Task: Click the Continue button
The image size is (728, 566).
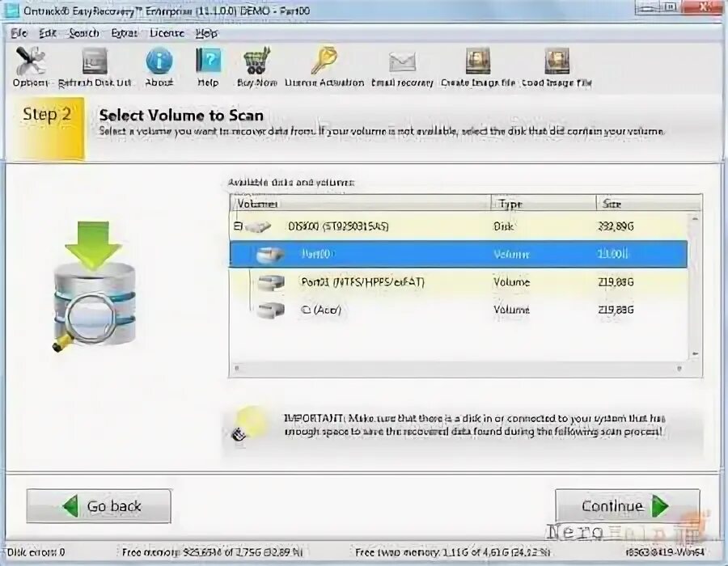Action: [x=627, y=506]
